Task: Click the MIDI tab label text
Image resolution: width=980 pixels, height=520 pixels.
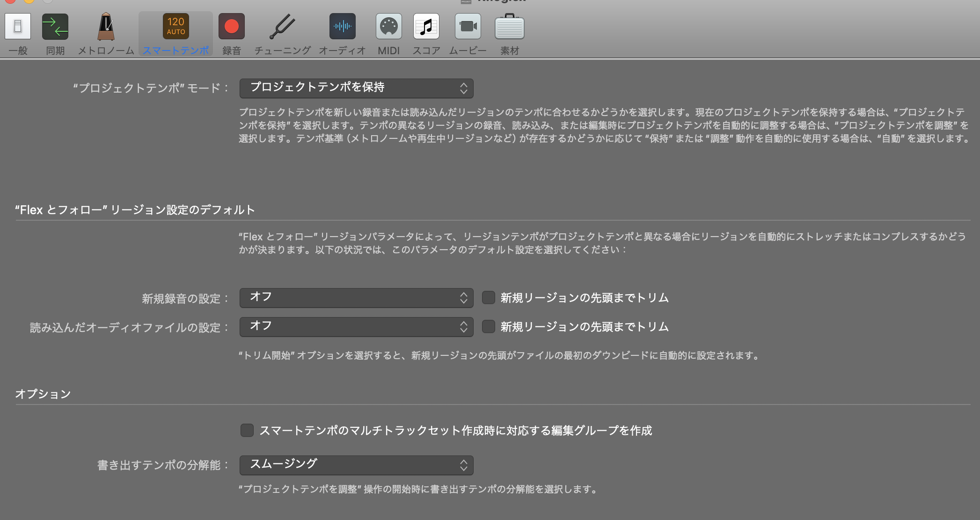Action: [x=388, y=51]
